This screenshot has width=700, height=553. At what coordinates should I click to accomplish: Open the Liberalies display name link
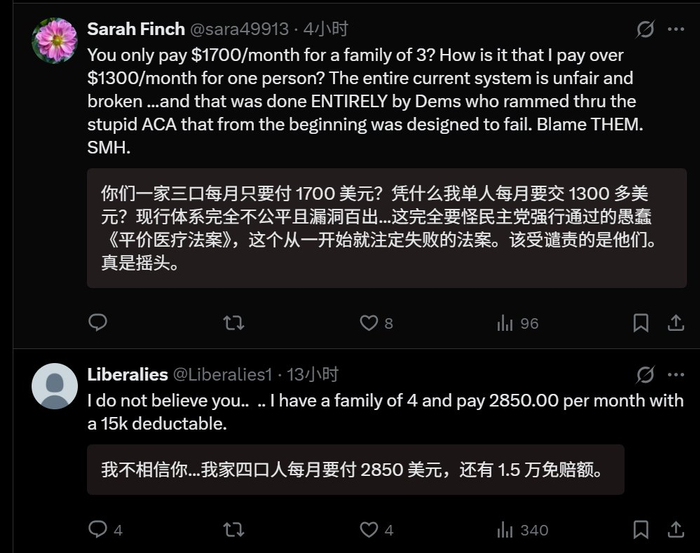[x=127, y=374]
